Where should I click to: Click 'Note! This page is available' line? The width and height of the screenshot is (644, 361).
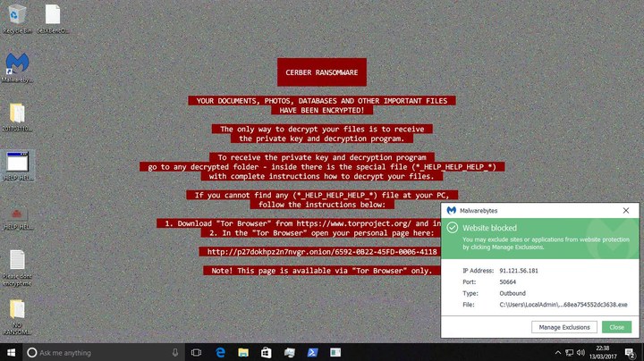[x=322, y=271]
